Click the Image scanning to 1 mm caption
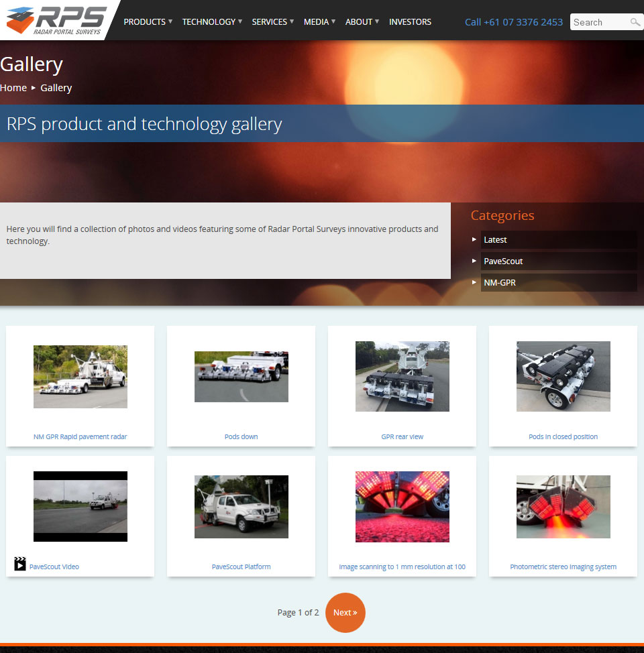This screenshot has height=653, width=644. [x=402, y=567]
